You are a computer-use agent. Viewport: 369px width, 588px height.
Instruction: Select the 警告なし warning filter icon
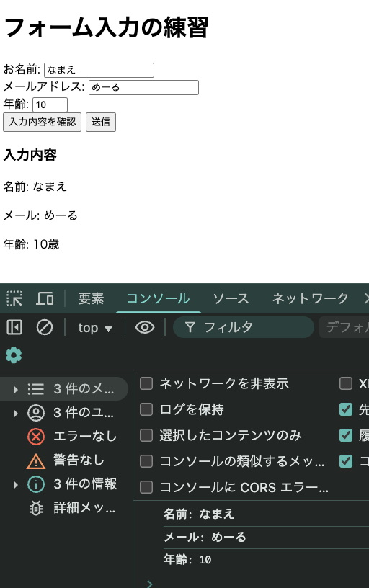[x=36, y=461]
